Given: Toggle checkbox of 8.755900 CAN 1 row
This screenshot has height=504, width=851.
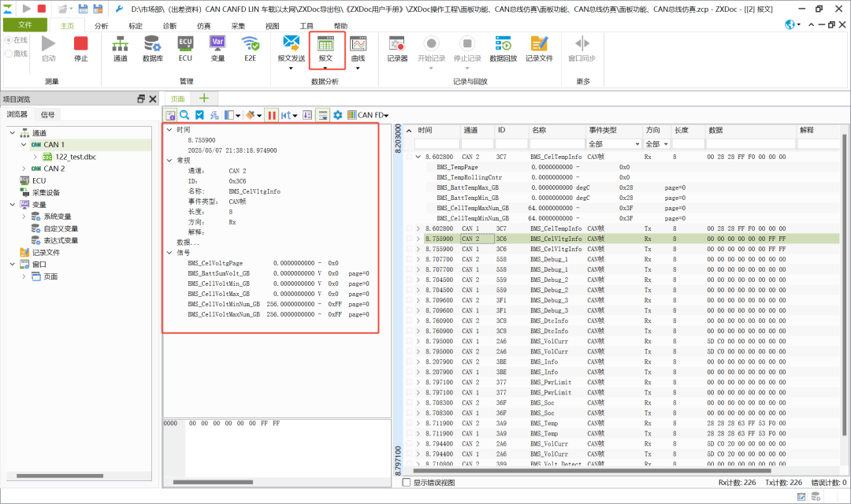Looking at the screenshot, I should tap(409, 249).
